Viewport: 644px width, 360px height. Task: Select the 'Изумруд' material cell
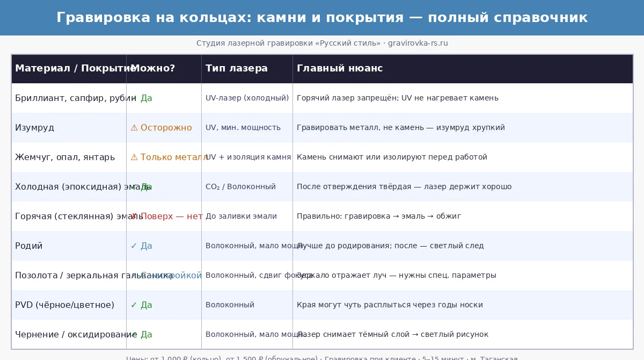(69, 128)
